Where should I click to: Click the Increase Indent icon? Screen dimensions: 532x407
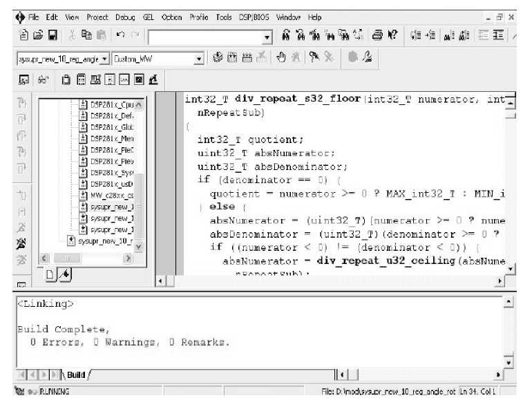498,35
